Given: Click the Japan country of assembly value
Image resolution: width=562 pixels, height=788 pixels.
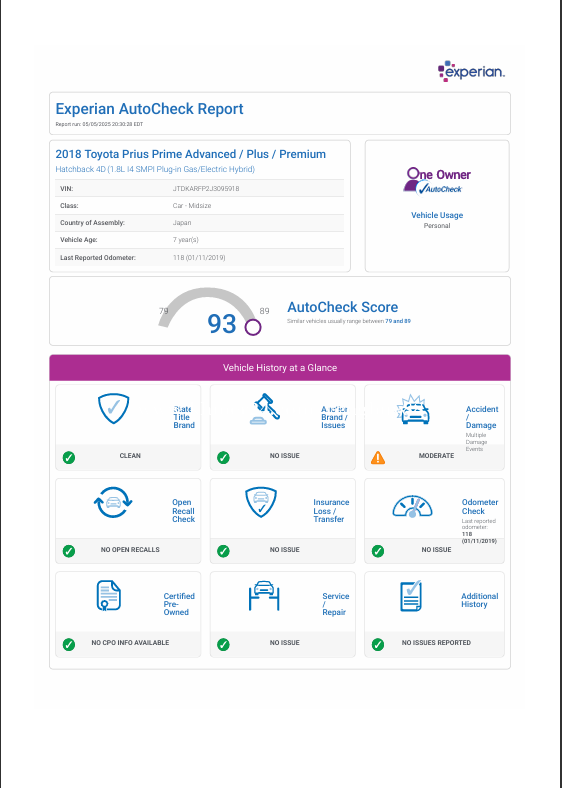Looking at the screenshot, I should click(182, 223).
